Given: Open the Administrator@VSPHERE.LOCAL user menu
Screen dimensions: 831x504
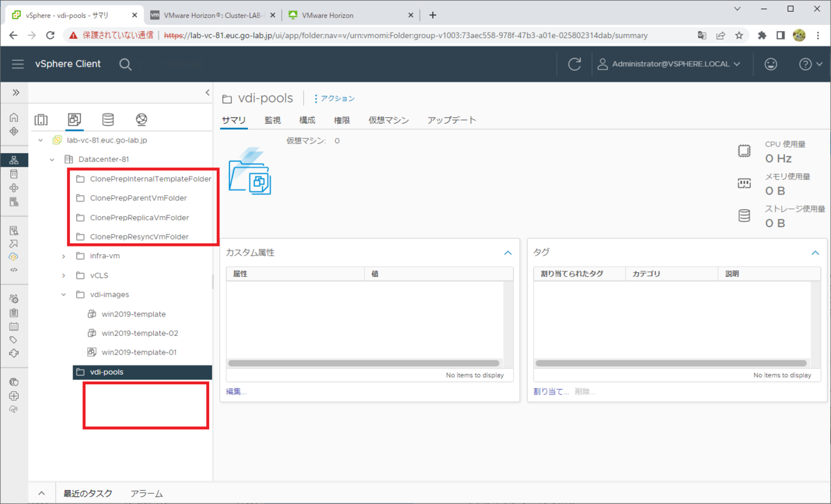Looking at the screenshot, I should pos(668,64).
